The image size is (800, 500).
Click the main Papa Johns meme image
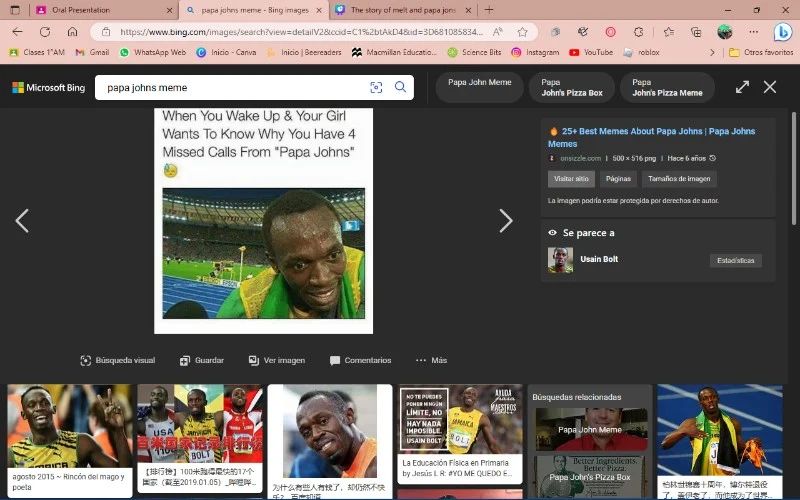[x=263, y=221]
